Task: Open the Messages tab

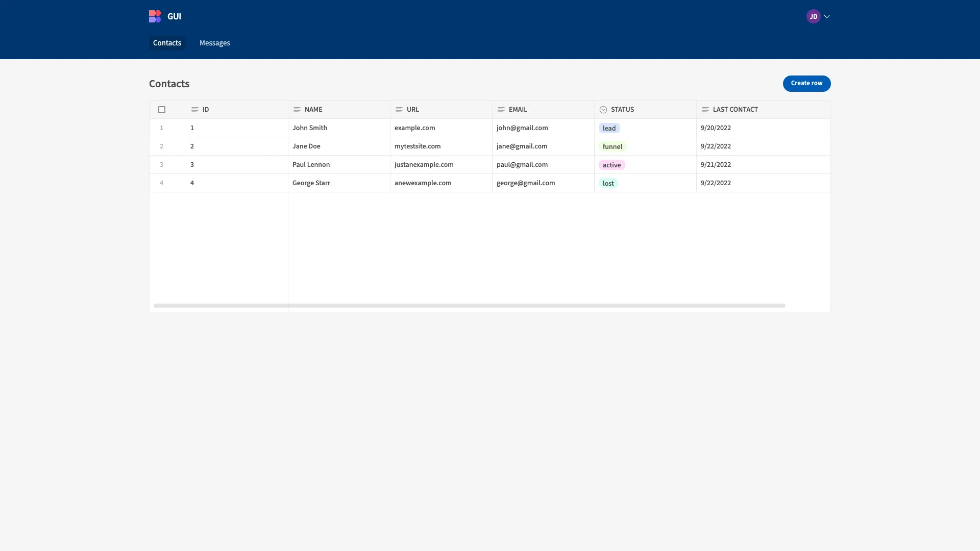Action: [214, 43]
